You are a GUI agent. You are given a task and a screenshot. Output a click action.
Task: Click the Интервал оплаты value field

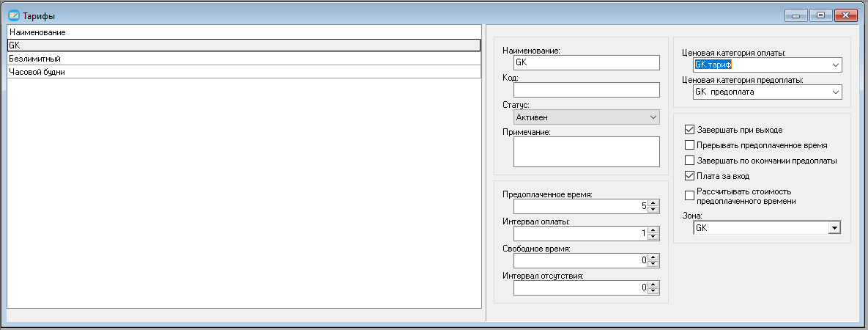[580, 233]
